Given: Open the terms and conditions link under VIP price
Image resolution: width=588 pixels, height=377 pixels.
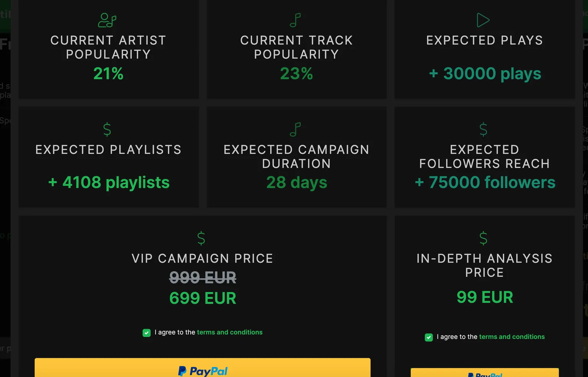Looking at the screenshot, I should 230,332.
